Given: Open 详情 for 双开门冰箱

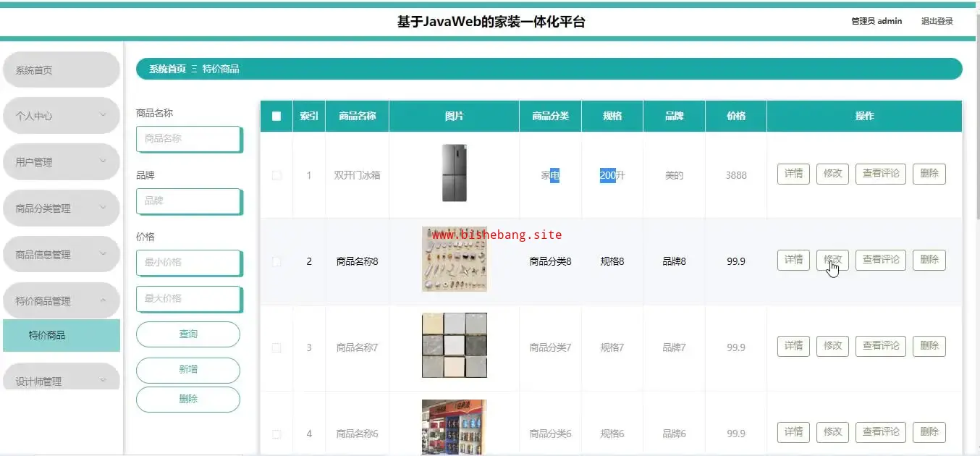Looking at the screenshot, I should [x=793, y=174].
